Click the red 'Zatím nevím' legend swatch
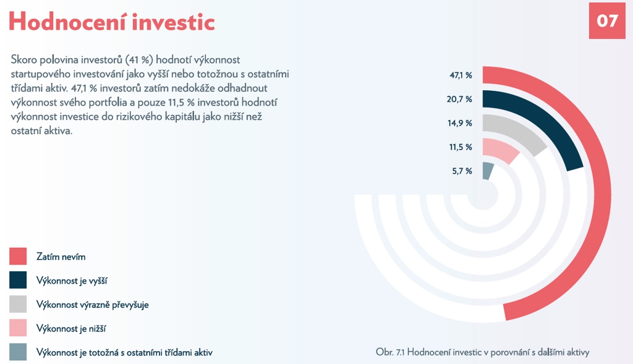 pos(18,256)
